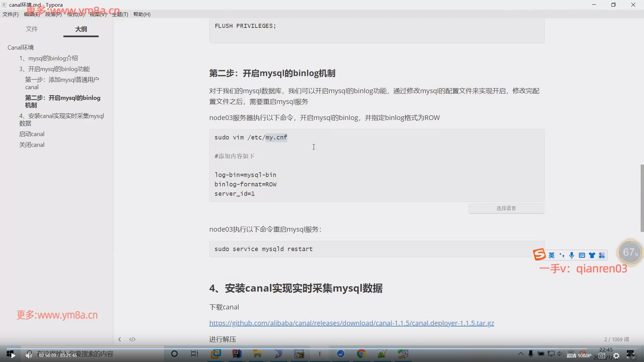Click the video play button at bottom left
This screenshot has width=644, height=362.
click(13, 355)
